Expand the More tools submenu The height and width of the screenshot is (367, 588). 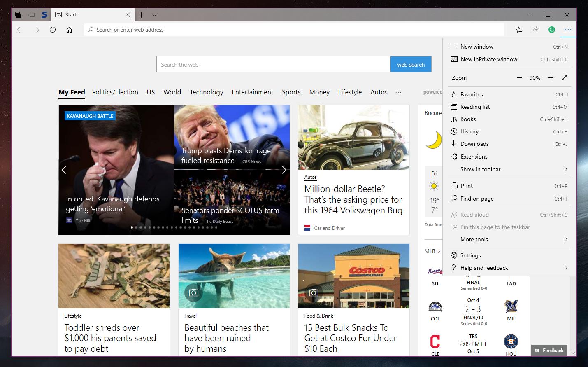tap(509, 239)
